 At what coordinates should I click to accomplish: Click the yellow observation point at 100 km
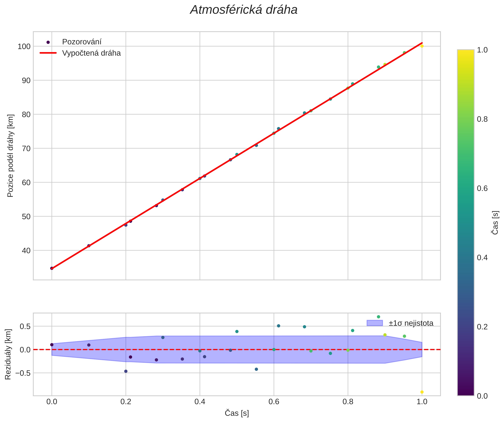pyautogui.click(x=422, y=46)
